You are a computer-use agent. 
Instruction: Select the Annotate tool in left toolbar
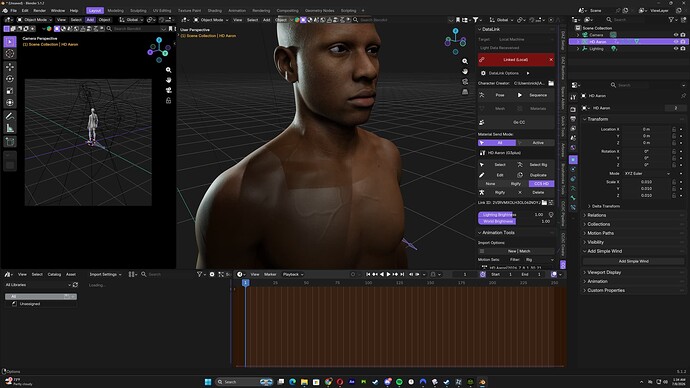[10, 116]
